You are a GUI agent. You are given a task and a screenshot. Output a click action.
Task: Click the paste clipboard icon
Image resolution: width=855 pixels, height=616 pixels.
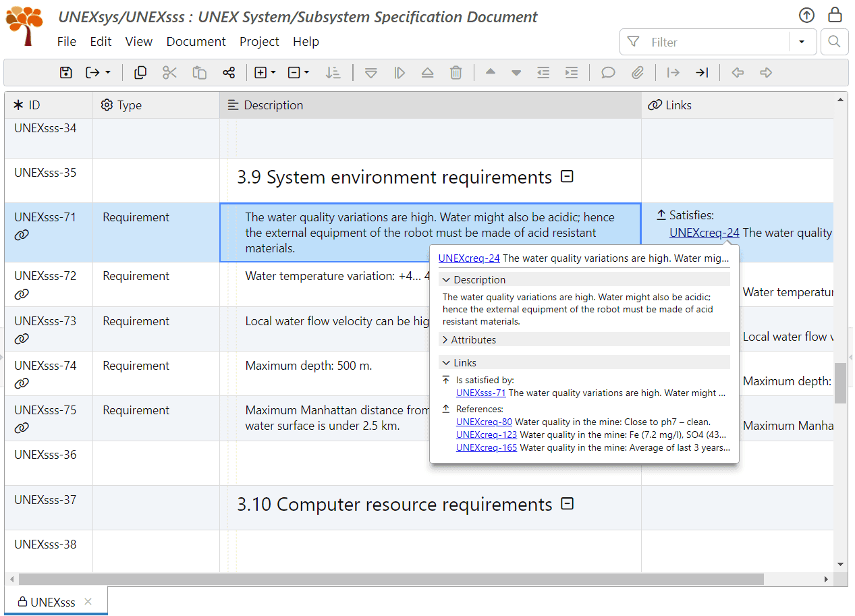(199, 73)
